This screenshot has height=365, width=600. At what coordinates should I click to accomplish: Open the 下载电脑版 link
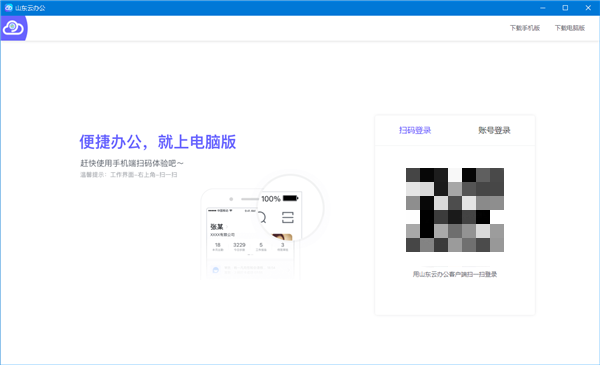570,28
